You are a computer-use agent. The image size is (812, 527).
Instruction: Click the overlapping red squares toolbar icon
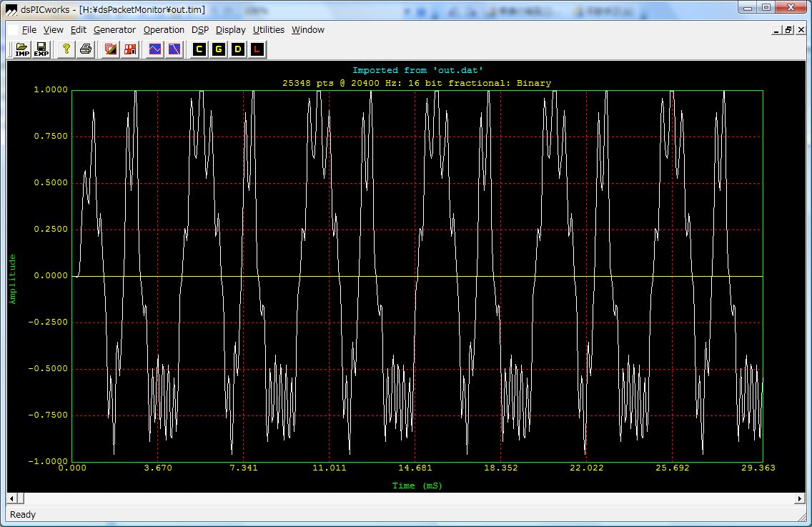coord(111,49)
